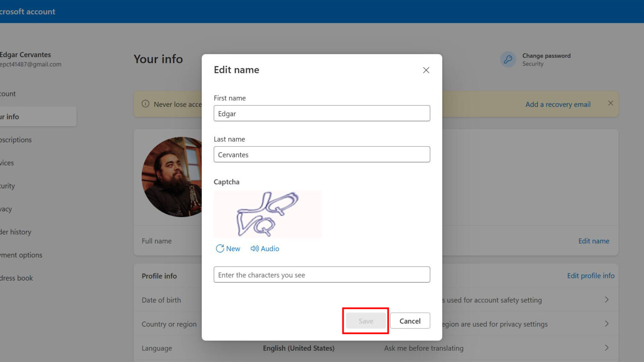Click the 'Full name' label

[156, 241]
